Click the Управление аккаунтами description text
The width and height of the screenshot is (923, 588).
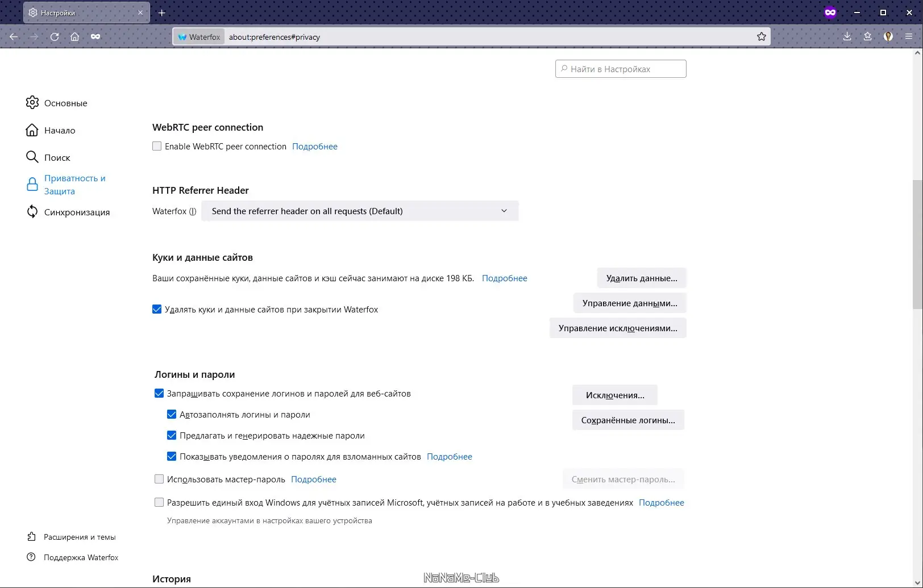[x=269, y=520]
